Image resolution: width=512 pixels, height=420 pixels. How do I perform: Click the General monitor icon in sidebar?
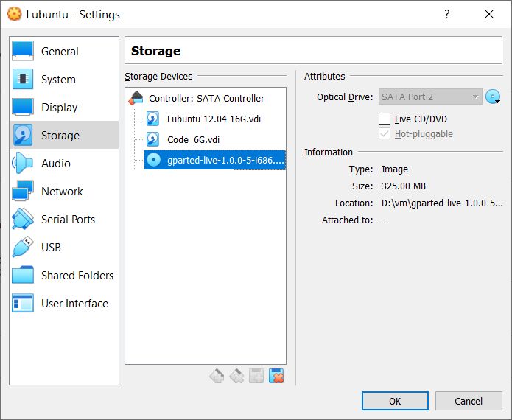(x=23, y=51)
